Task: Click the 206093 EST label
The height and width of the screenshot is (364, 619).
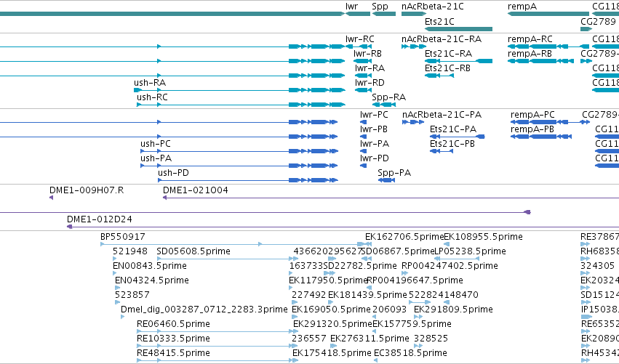Action: (x=390, y=310)
